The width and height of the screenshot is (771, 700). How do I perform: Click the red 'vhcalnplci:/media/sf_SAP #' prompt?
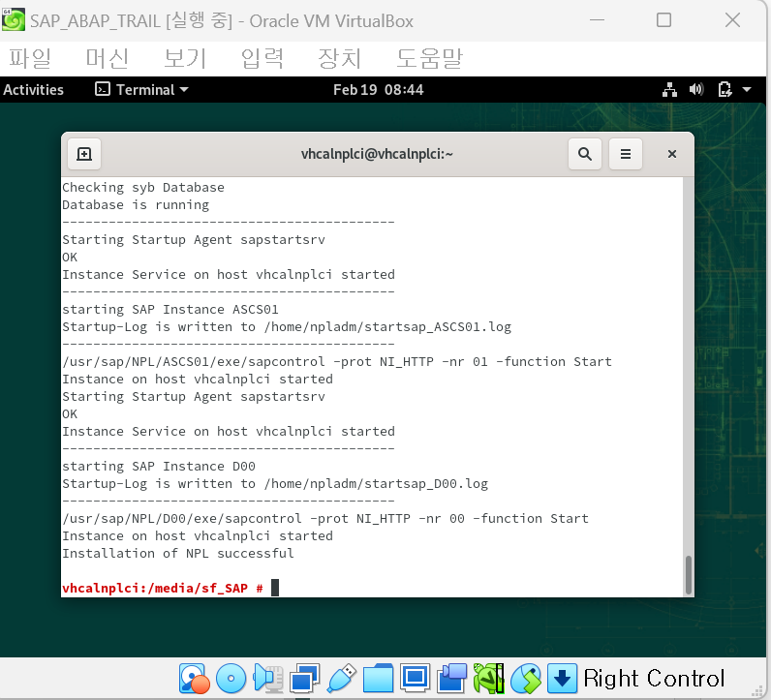(163, 588)
